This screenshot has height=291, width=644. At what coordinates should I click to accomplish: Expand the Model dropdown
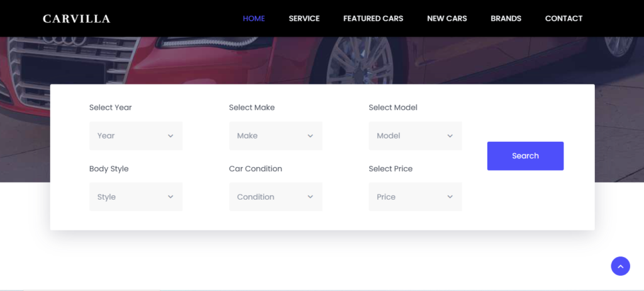pyautogui.click(x=414, y=136)
